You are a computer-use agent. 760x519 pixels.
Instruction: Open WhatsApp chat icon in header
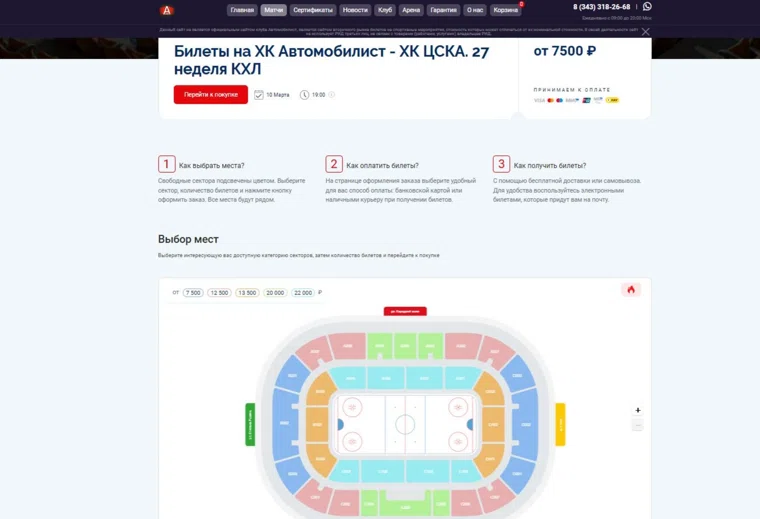[x=647, y=7]
